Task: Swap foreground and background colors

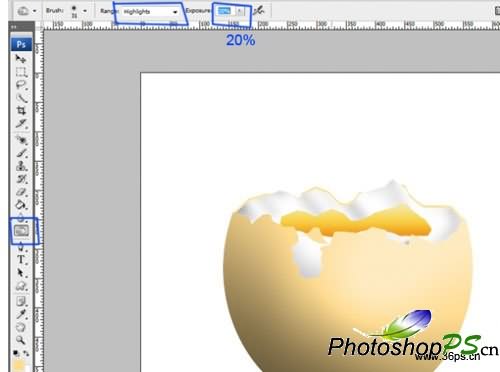Action: pyautogui.click(x=26, y=353)
